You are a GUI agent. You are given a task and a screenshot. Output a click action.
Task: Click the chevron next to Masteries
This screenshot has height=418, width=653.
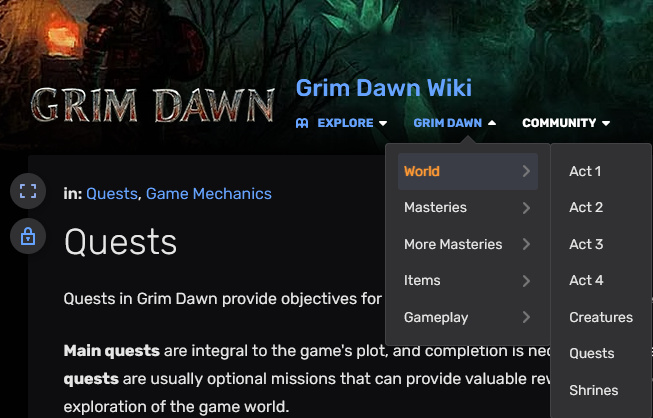(x=526, y=207)
